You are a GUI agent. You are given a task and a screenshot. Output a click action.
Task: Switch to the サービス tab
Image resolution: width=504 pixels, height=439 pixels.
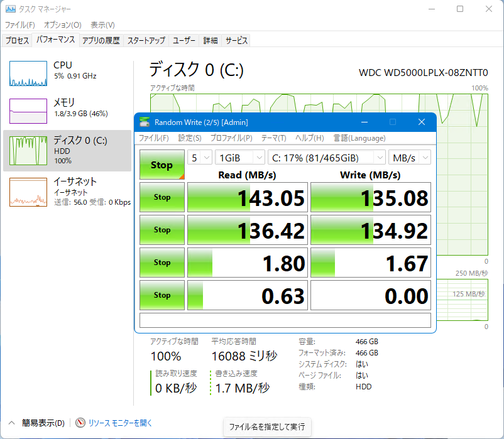coord(236,40)
